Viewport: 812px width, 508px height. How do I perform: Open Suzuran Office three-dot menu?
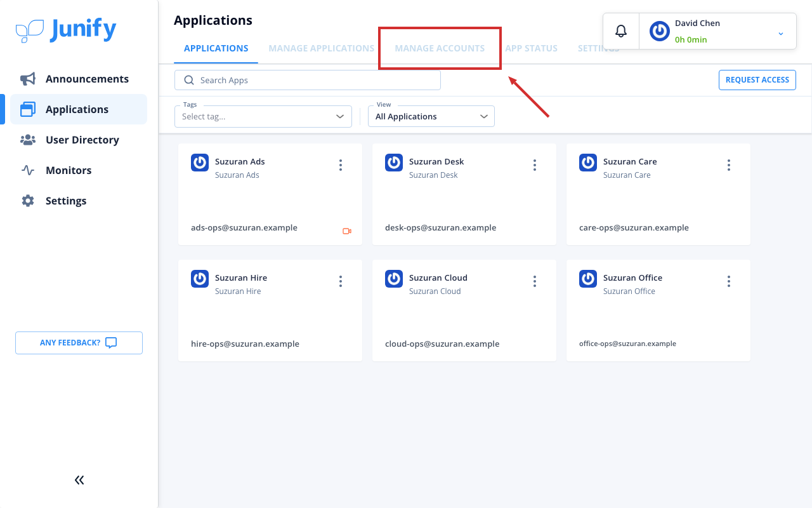729,281
